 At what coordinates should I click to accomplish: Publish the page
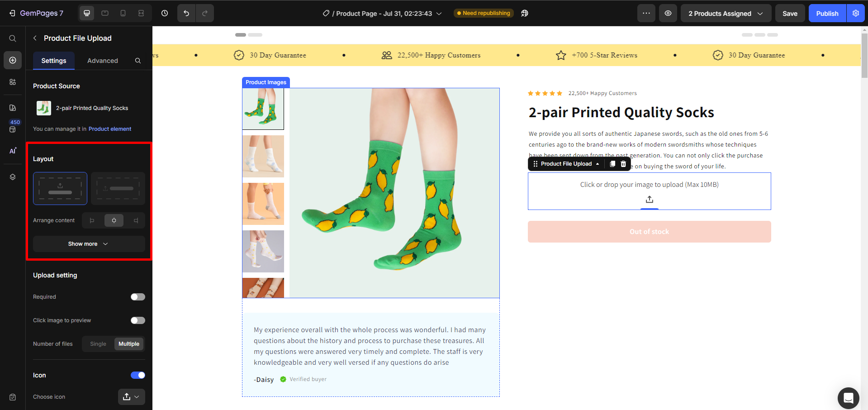click(827, 13)
